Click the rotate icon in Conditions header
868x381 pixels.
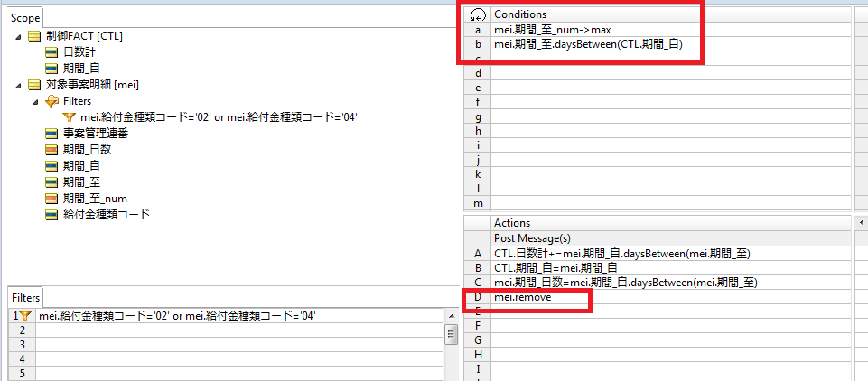tap(477, 15)
